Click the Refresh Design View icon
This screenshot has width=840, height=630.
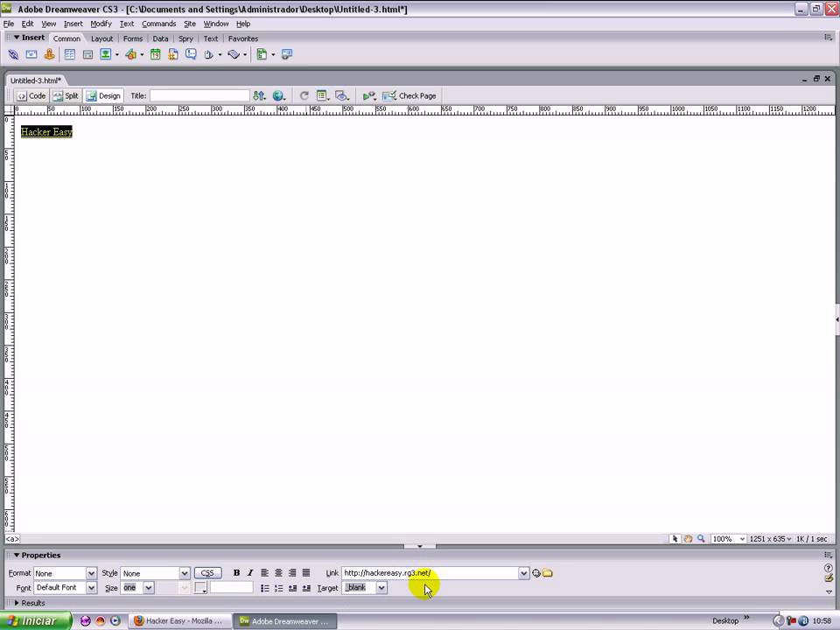click(x=304, y=96)
